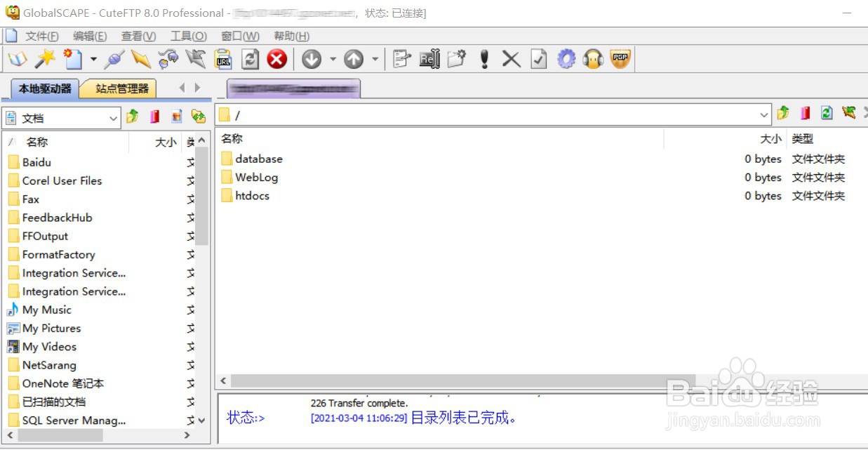The height and width of the screenshot is (450, 868).
Task: Refresh the remote pane listing icon
Action: coord(827,112)
